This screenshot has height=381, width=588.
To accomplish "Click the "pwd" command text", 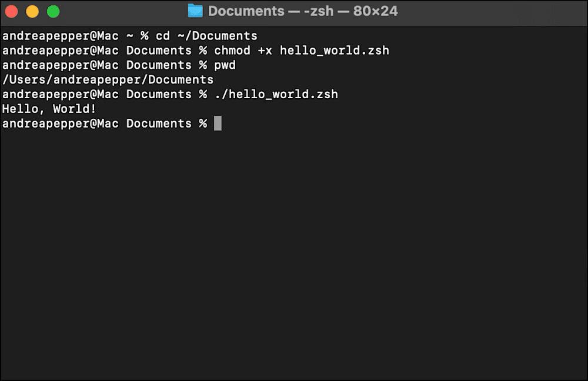I will pos(225,65).
